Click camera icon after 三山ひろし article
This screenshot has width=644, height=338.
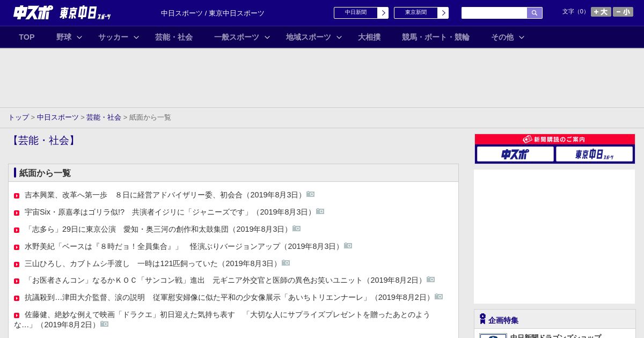[286, 263]
